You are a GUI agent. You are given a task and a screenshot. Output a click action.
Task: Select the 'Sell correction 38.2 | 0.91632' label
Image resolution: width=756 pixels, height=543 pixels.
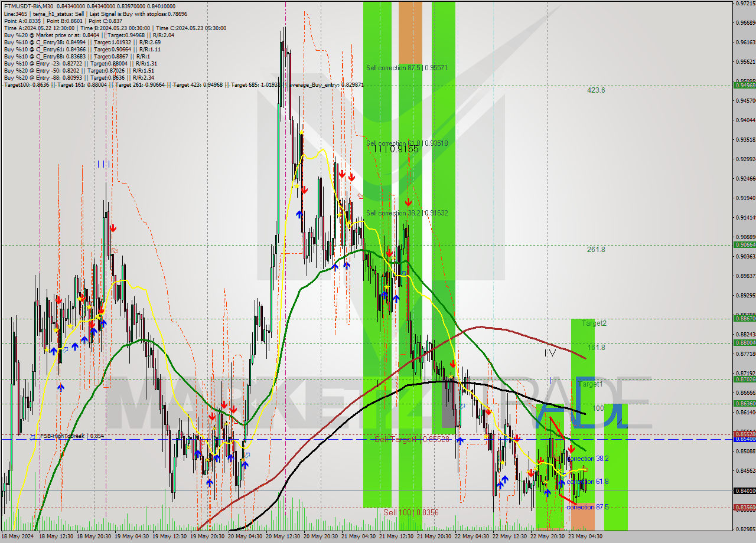click(x=406, y=213)
